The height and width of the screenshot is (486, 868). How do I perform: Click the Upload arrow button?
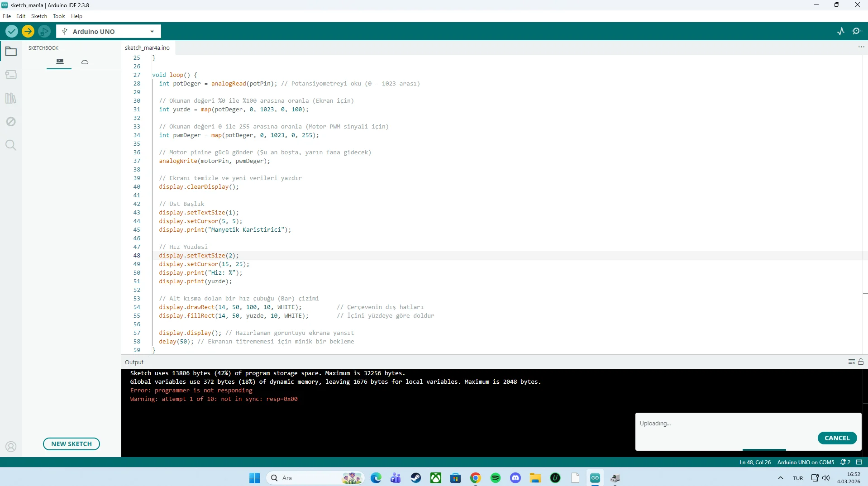[28, 31]
